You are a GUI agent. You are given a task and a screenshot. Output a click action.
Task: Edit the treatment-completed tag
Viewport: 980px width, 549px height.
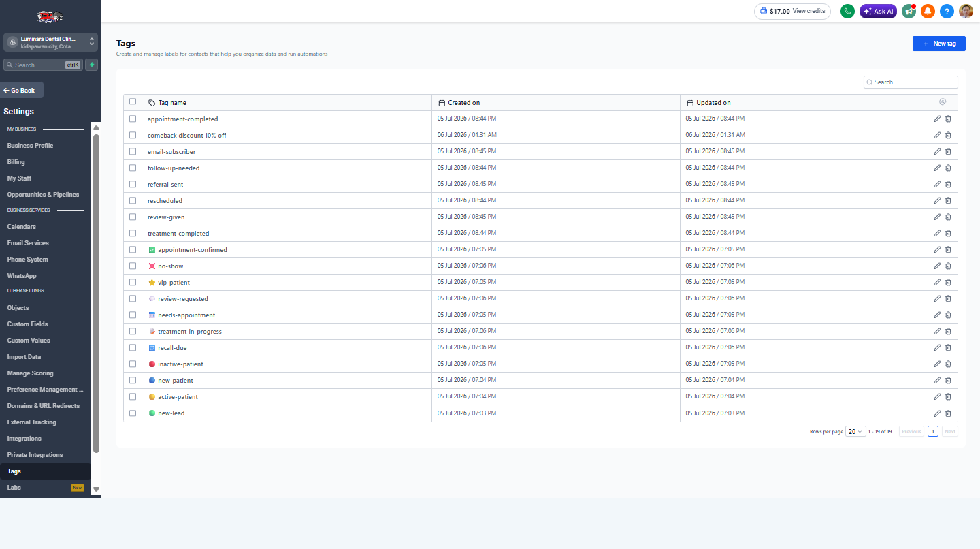point(937,234)
